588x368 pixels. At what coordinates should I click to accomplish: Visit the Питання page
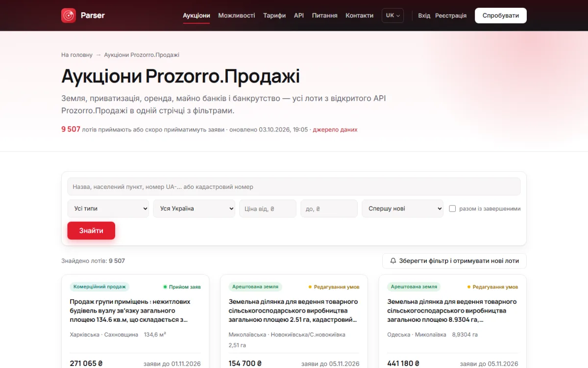(325, 15)
